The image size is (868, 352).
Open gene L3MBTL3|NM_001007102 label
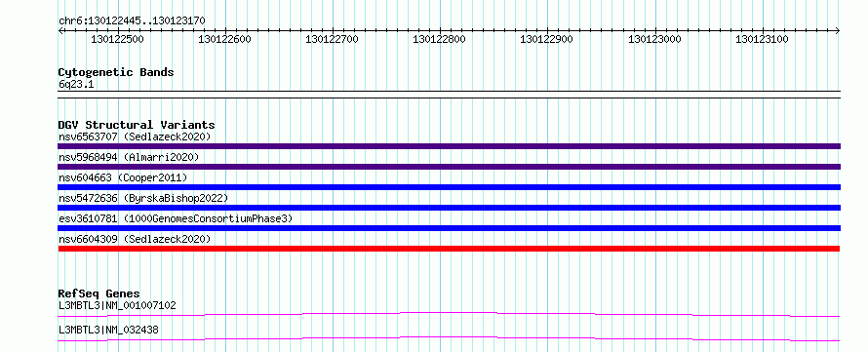tap(117, 305)
